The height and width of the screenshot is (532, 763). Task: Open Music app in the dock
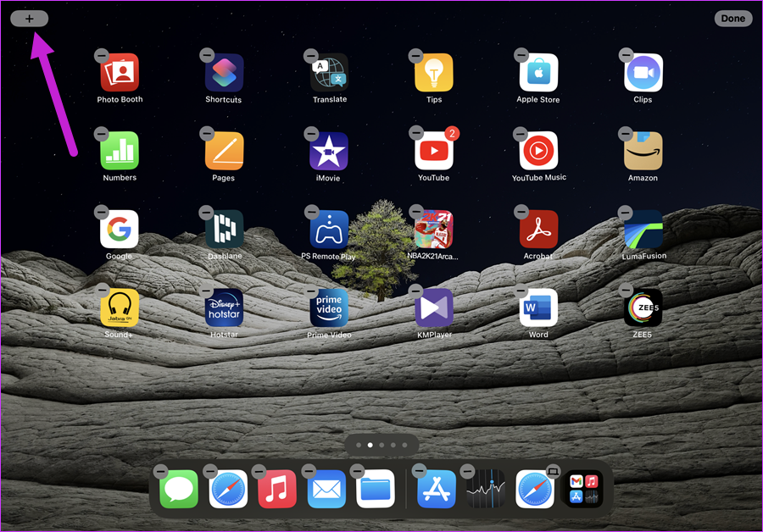(x=277, y=489)
